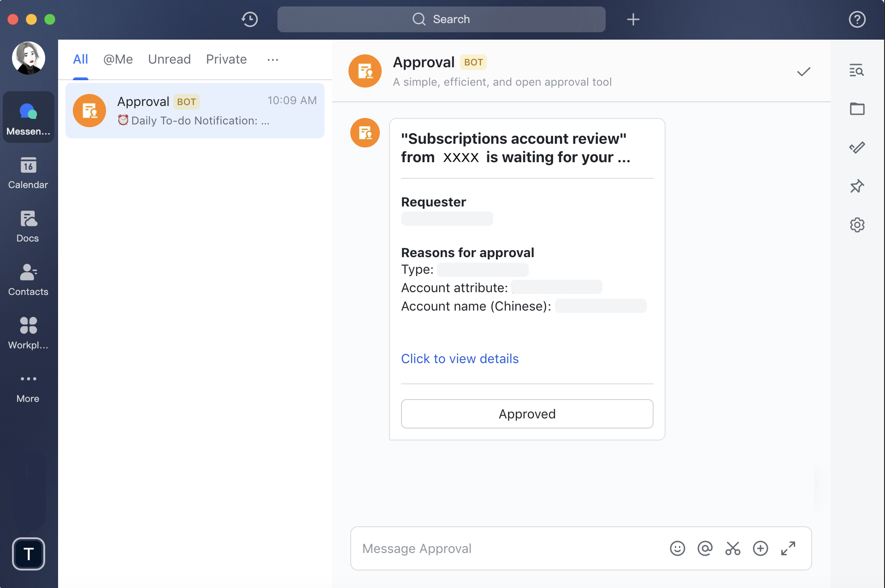
Task: Search within the Approval conversation
Action: pos(857,71)
